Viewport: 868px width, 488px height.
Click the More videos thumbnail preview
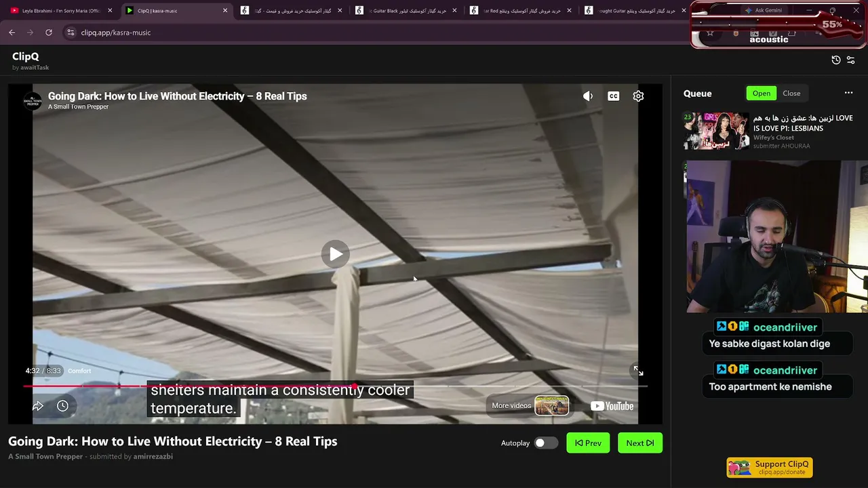pyautogui.click(x=551, y=406)
